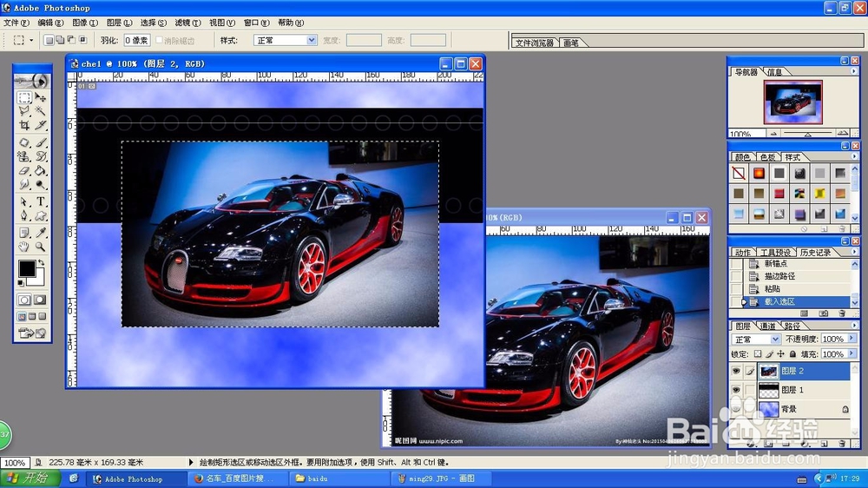Activate the Healing Brush tool
Image resolution: width=868 pixels, height=488 pixels.
[x=23, y=143]
